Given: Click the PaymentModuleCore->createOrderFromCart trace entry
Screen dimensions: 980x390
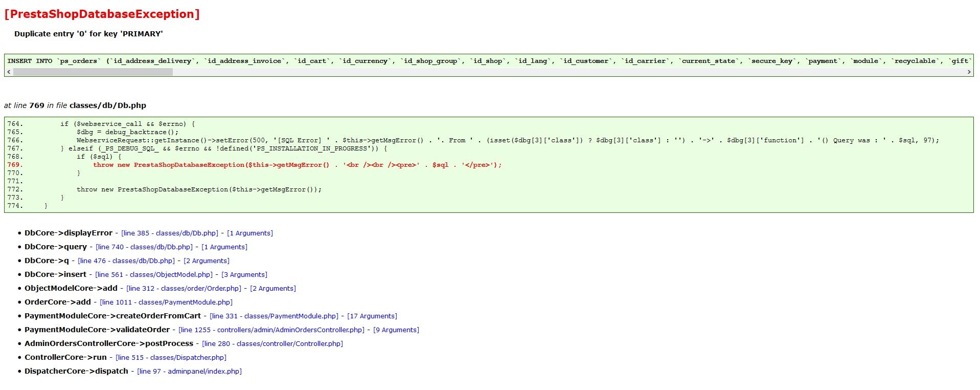Looking at the screenshot, I should [x=112, y=316].
